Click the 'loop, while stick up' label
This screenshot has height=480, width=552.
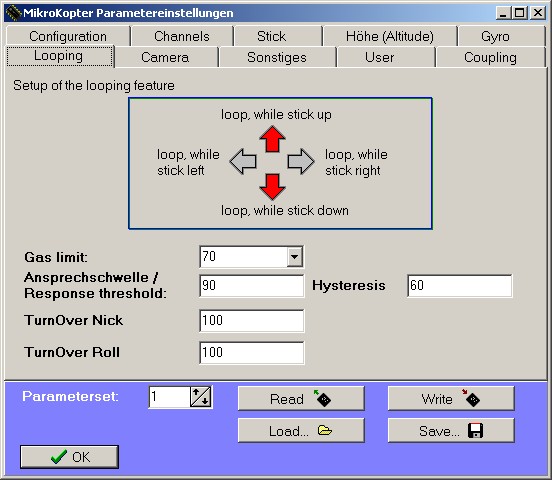276,115
